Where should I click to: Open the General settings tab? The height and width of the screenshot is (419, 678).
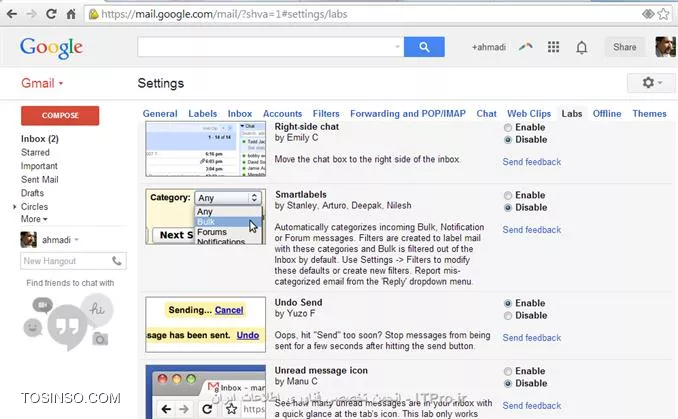pos(160,114)
